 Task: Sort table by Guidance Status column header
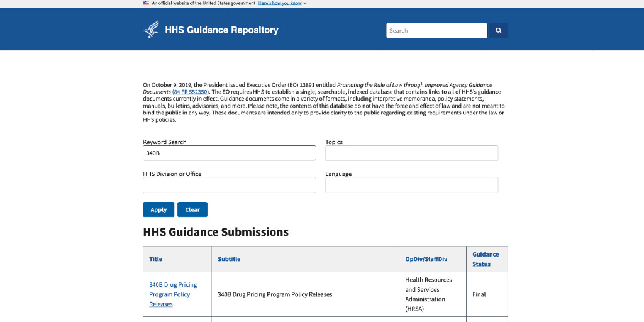click(486, 259)
